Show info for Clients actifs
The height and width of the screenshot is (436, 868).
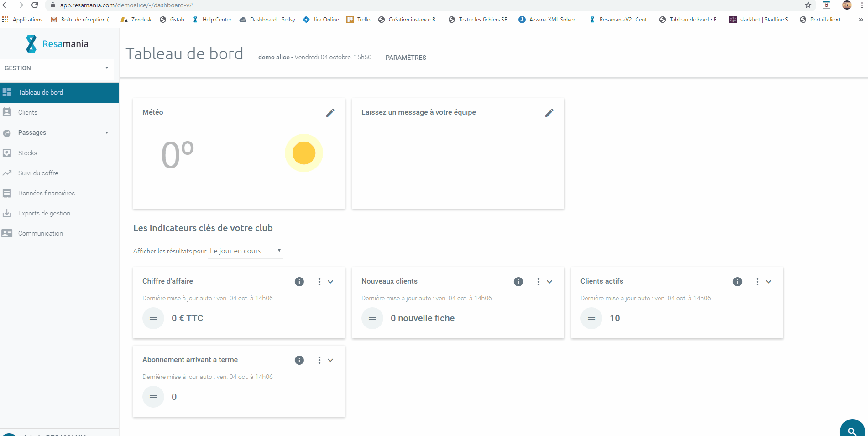tap(737, 282)
